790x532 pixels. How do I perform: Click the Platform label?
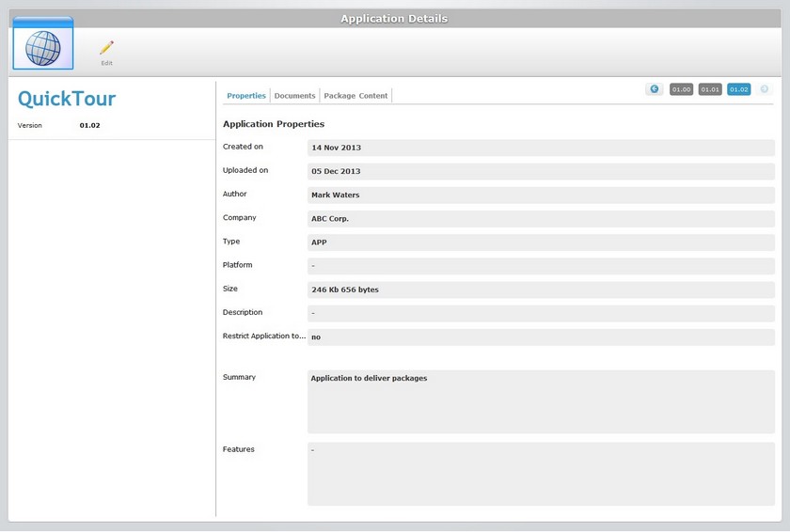[237, 265]
